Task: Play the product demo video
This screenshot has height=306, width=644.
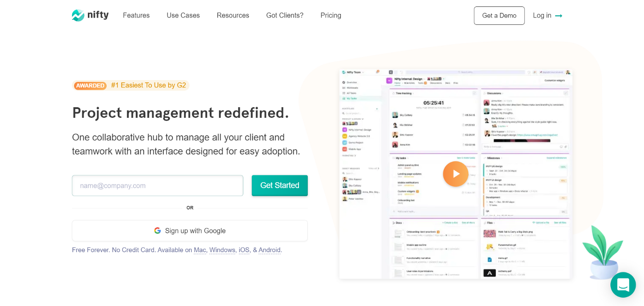Action: point(455,174)
